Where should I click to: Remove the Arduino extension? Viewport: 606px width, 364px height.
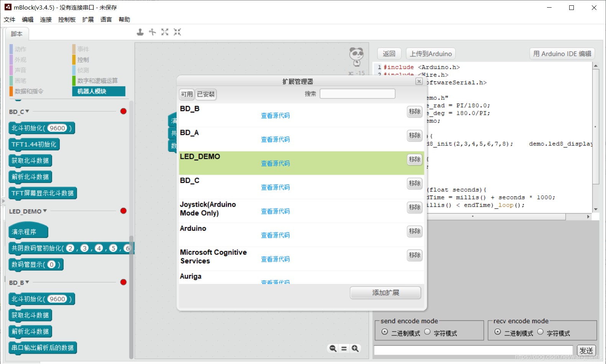[414, 231]
